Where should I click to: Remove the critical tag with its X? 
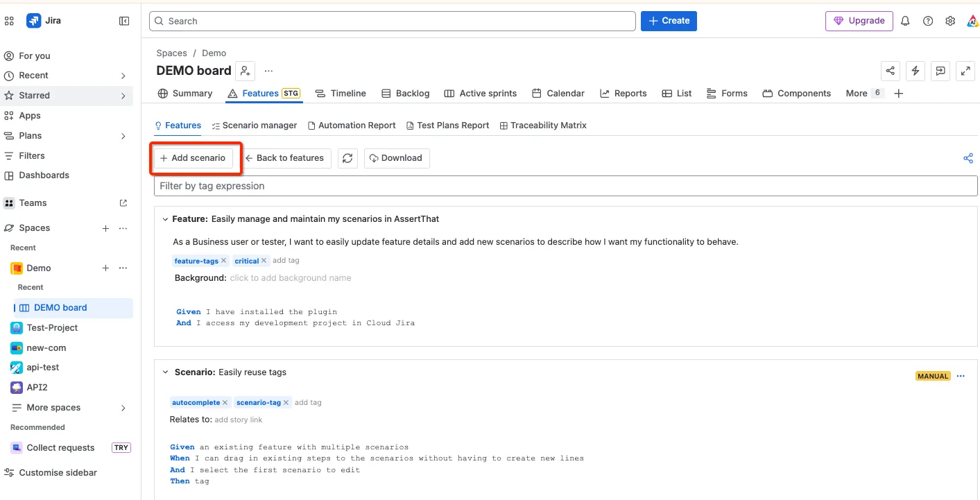tap(264, 261)
